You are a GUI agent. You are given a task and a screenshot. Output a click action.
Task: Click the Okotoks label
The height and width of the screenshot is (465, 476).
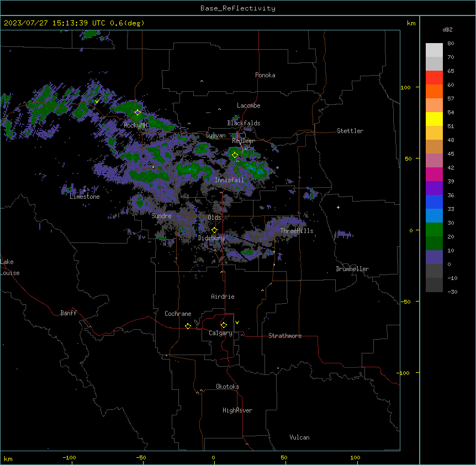228,387
